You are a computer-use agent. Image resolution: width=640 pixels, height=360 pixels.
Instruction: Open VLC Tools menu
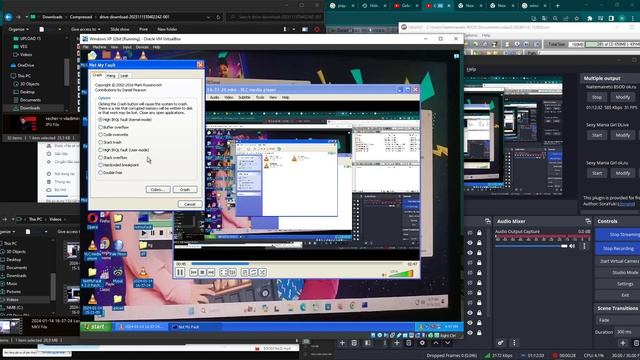pyautogui.click(x=260, y=98)
